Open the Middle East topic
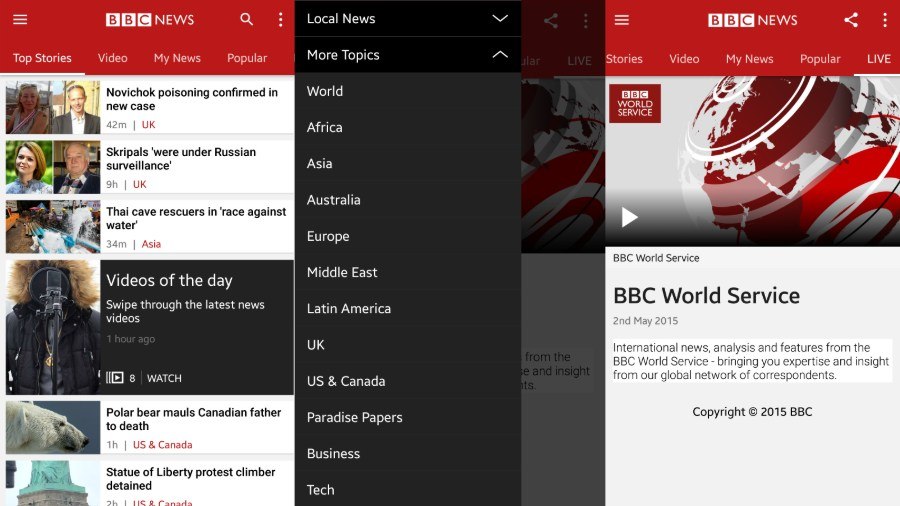 342,272
